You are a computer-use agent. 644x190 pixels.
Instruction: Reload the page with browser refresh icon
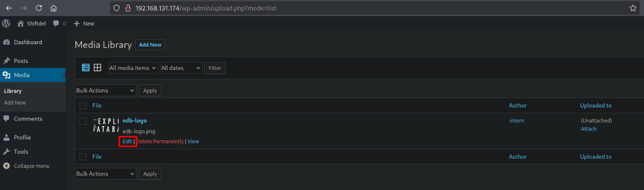pyautogui.click(x=39, y=8)
